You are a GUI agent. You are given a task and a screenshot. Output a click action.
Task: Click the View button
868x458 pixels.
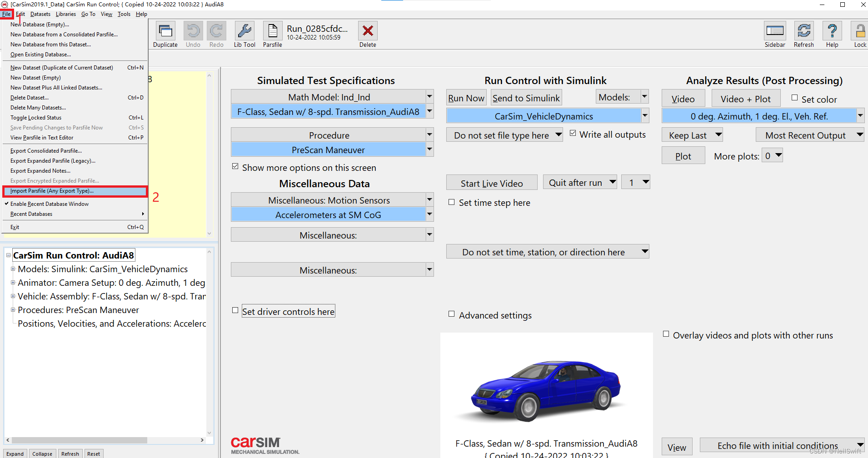(x=677, y=447)
